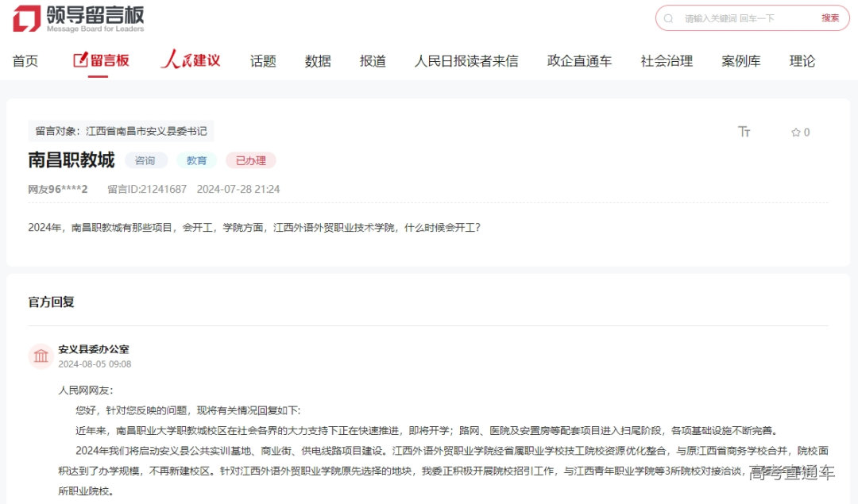Click the 搜索 button
The image size is (858, 504).
tap(829, 17)
